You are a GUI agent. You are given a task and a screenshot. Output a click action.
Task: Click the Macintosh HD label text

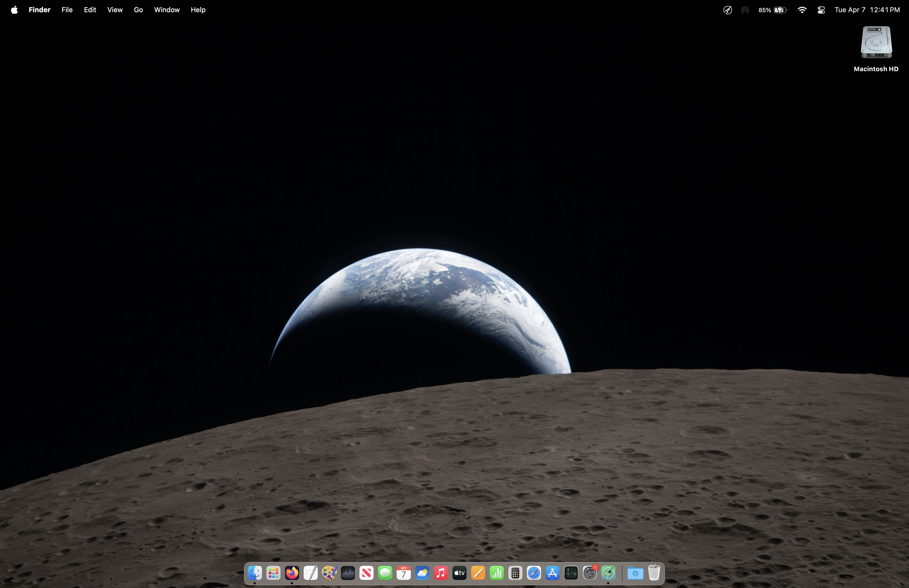pyautogui.click(x=876, y=69)
